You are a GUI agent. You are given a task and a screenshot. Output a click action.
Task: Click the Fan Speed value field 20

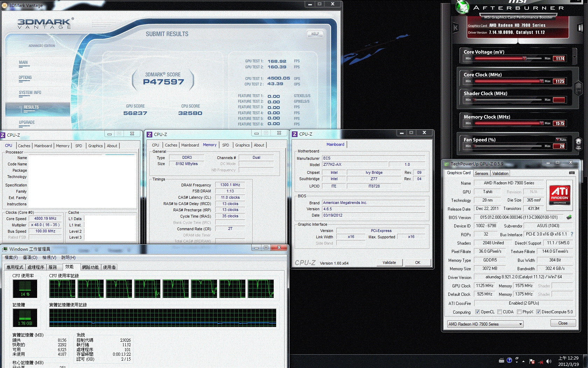[559, 146]
